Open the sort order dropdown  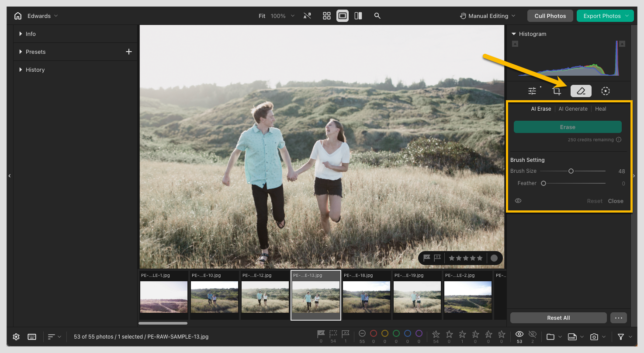pyautogui.click(x=55, y=337)
